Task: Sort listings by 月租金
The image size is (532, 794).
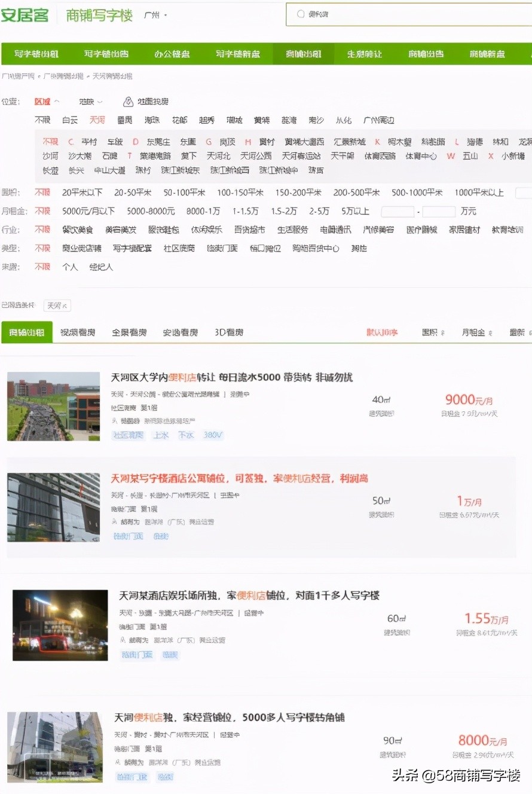Action: (x=476, y=333)
